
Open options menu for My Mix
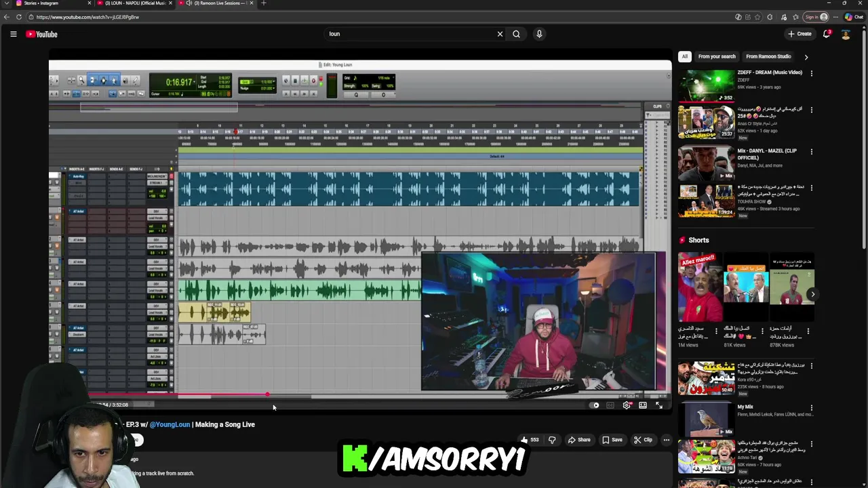(812, 407)
